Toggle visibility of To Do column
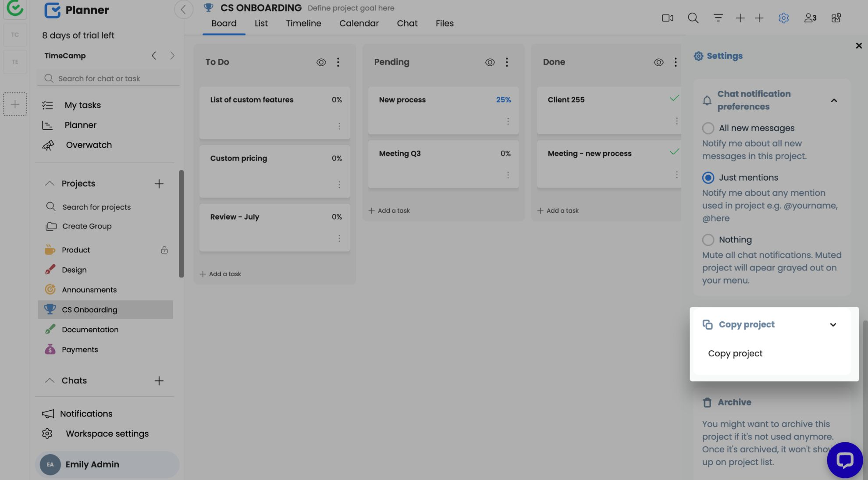The width and height of the screenshot is (868, 480). click(321, 62)
